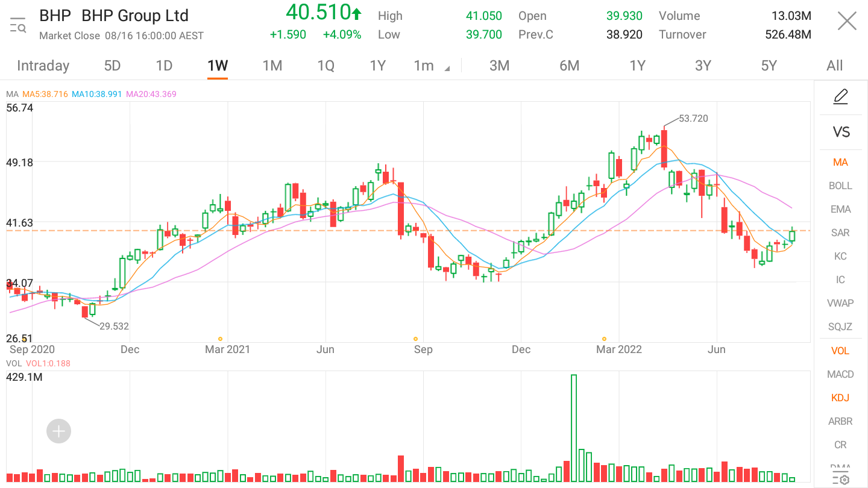Image resolution: width=868 pixels, height=488 pixels.
Task: Set chart range to 5Y
Action: (x=769, y=66)
